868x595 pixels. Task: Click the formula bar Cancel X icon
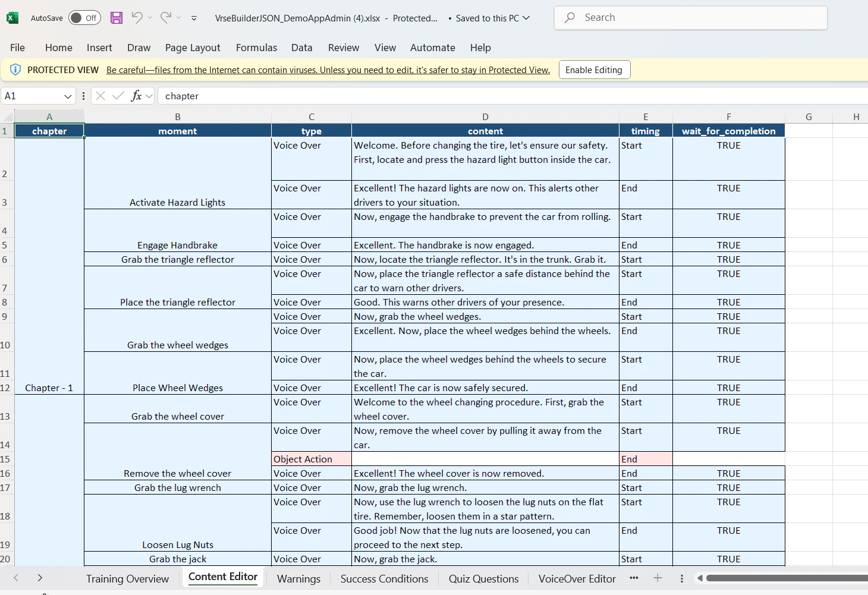tap(100, 96)
